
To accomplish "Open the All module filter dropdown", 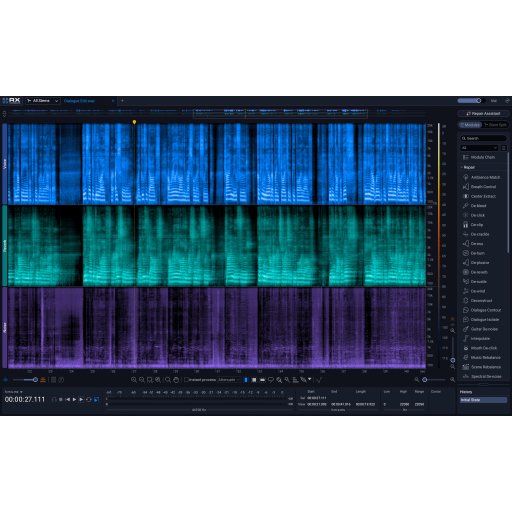I will pyautogui.click(x=479, y=148).
